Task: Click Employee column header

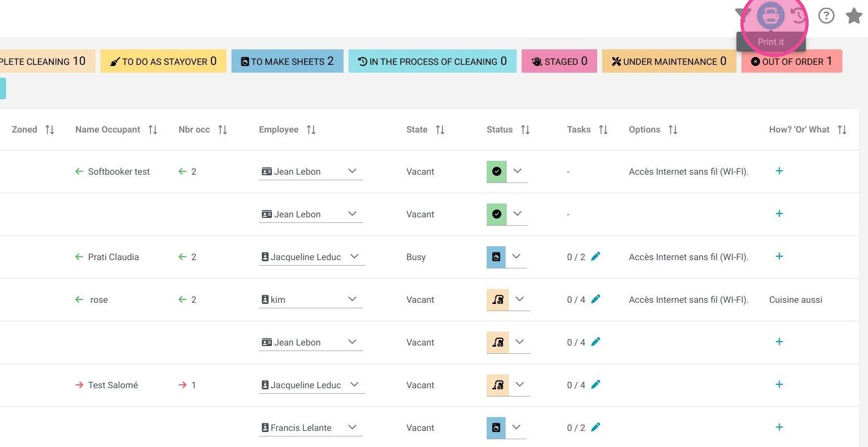Action: [x=279, y=130]
